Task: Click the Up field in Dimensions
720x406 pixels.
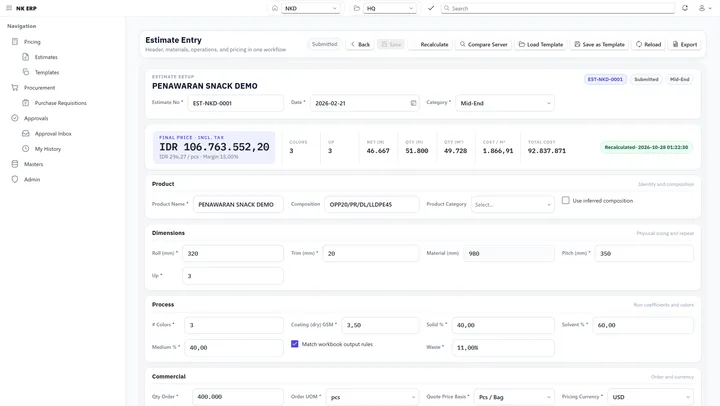Action: click(x=233, y=276)
